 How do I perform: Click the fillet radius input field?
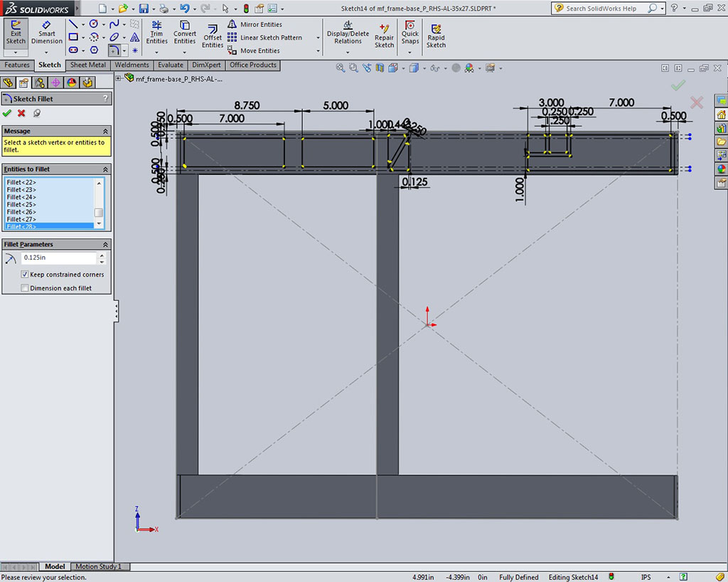pos(59,258)
